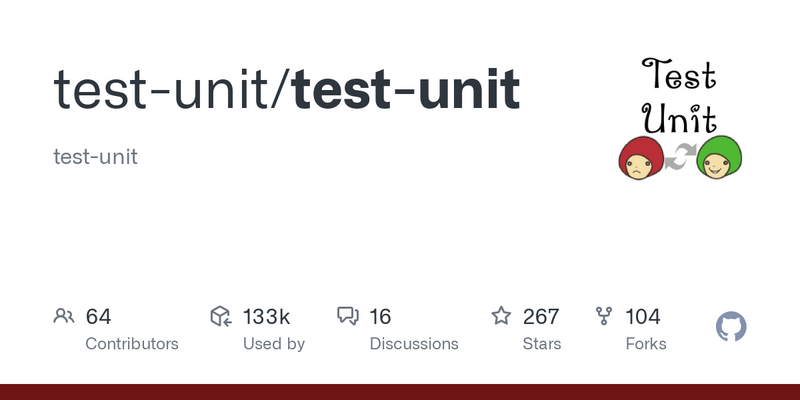Click the green-haired smiling face

719,157
